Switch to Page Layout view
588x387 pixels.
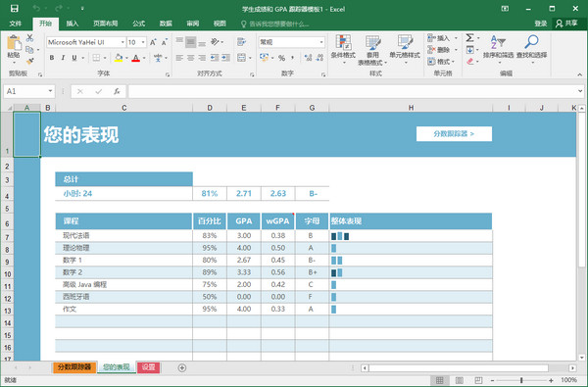[459, 380]
